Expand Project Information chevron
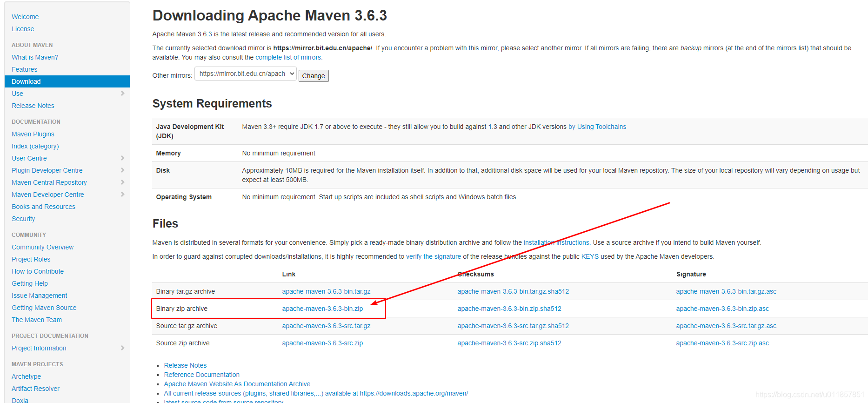Viewport: 868px width, 403px height. 123,348
